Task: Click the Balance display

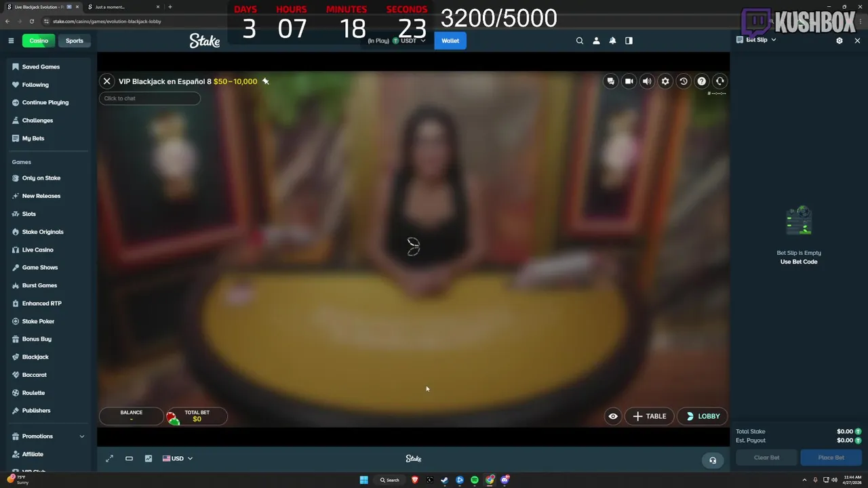Action: 132,416
